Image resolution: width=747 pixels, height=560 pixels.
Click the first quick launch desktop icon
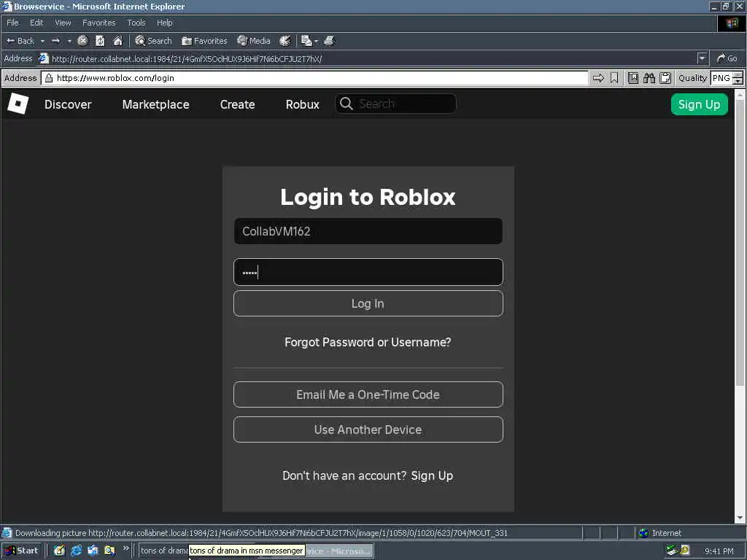click(x=59, y=551)
